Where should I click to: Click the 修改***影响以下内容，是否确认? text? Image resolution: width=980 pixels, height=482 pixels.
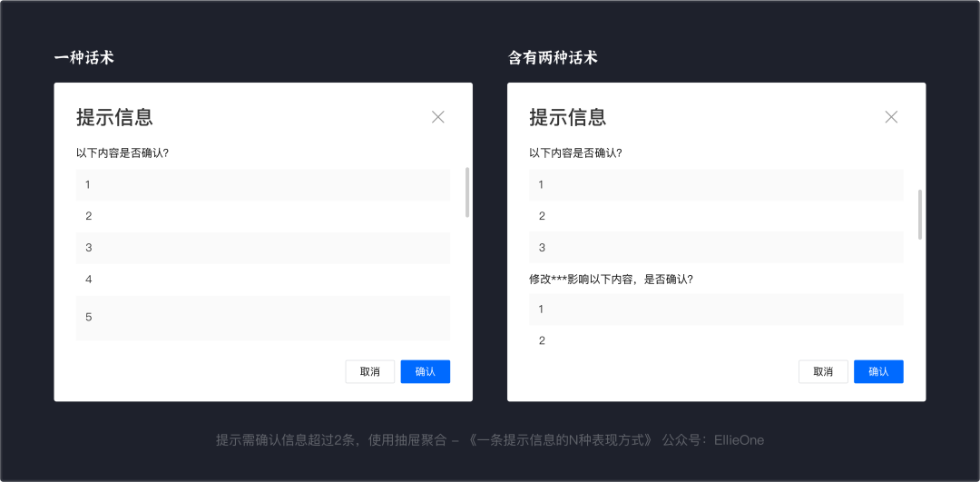[x=611, y=280]
